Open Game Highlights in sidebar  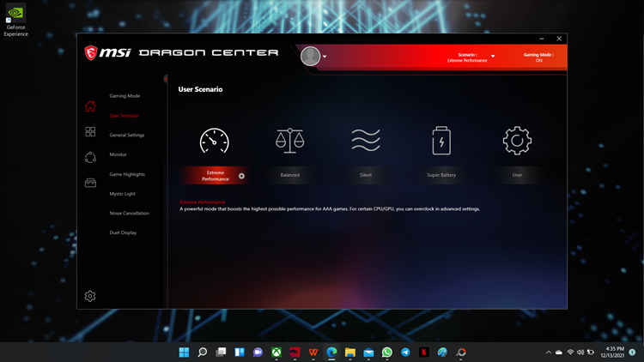coord(127,174)
